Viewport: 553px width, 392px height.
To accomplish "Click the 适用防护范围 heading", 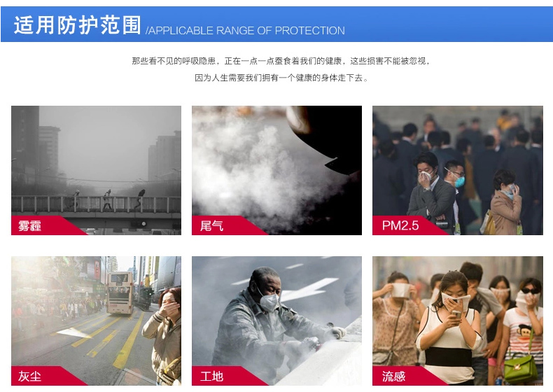I will tap(78, 25).
